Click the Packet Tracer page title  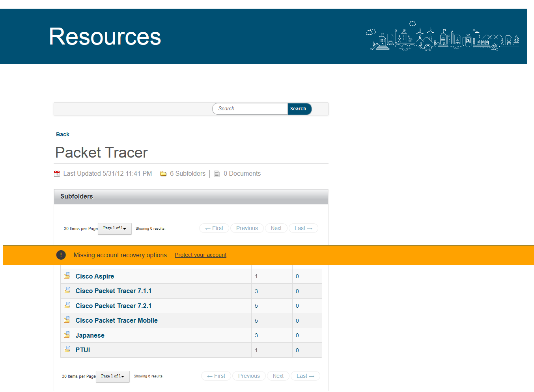[101, 152]
